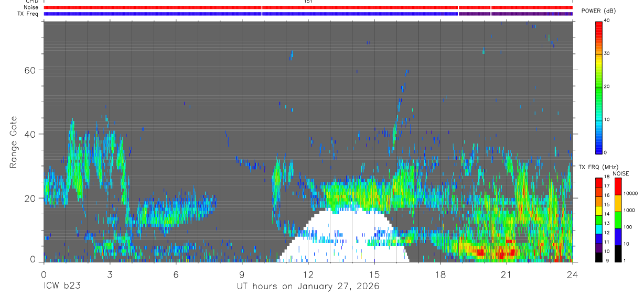Click the "6" tick on the UT hours axis
The height and width of the screenshot is (297, 644).
(x=176, y=274)
